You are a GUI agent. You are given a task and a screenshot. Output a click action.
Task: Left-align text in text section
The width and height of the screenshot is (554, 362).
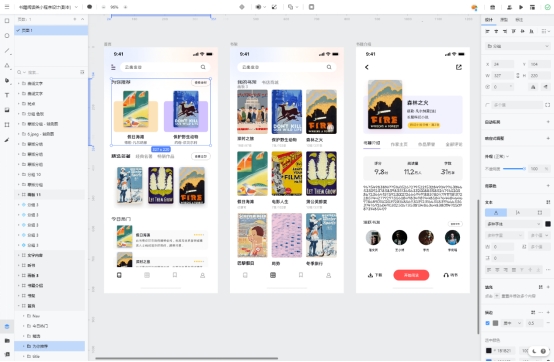pos(489,269)
